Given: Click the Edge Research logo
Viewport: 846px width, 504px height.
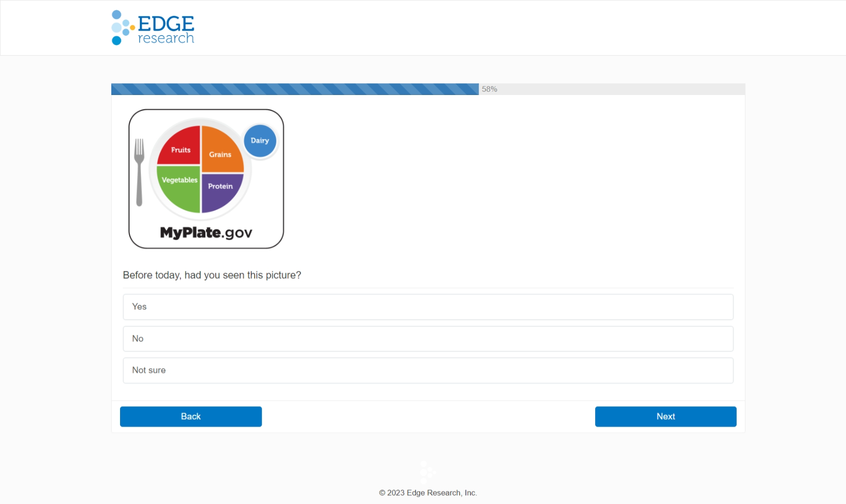Looking at the screenshot, I should [x=153, y=28].
